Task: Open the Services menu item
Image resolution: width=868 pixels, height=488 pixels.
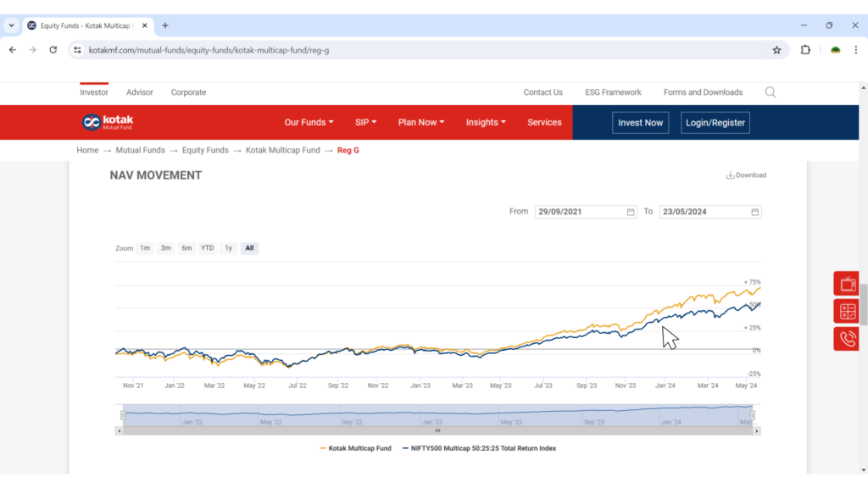Action: click(544, 122)
